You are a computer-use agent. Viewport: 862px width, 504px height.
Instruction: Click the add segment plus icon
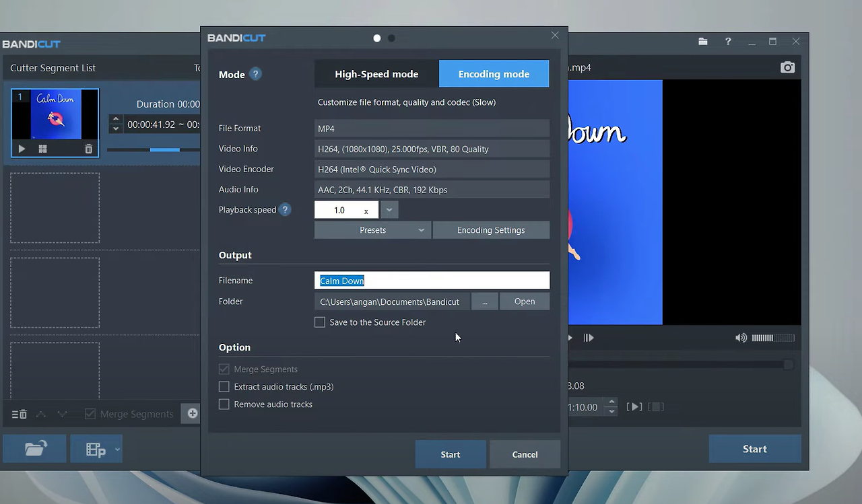pyautogui.click(x=192, y=413)
